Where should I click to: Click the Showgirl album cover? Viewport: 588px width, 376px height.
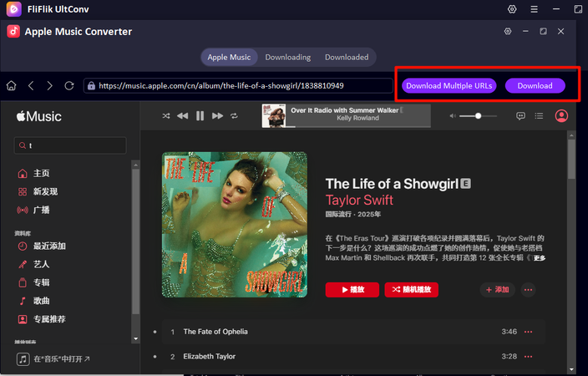[235, 225]
